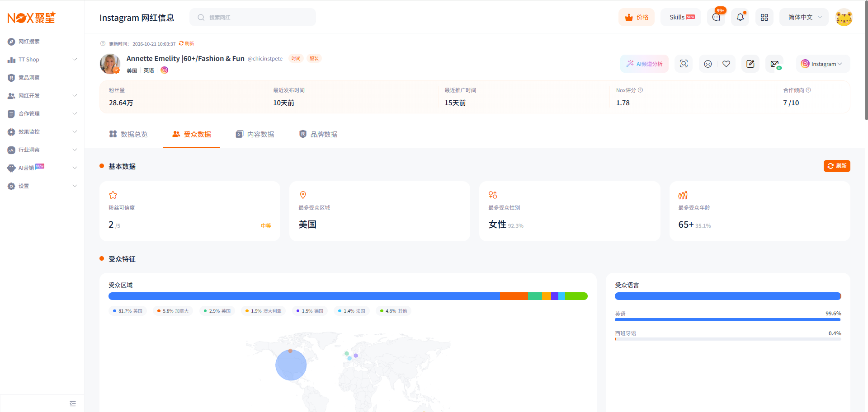Switch to the 数据总览 tab
The height and width of the screenshot is (412, 868).
(x=128, y=134)
